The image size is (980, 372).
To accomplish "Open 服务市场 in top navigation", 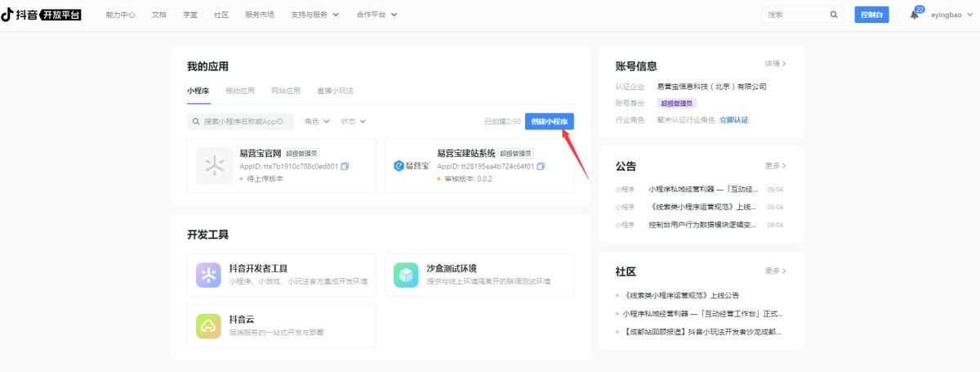I will click(260, 15).
